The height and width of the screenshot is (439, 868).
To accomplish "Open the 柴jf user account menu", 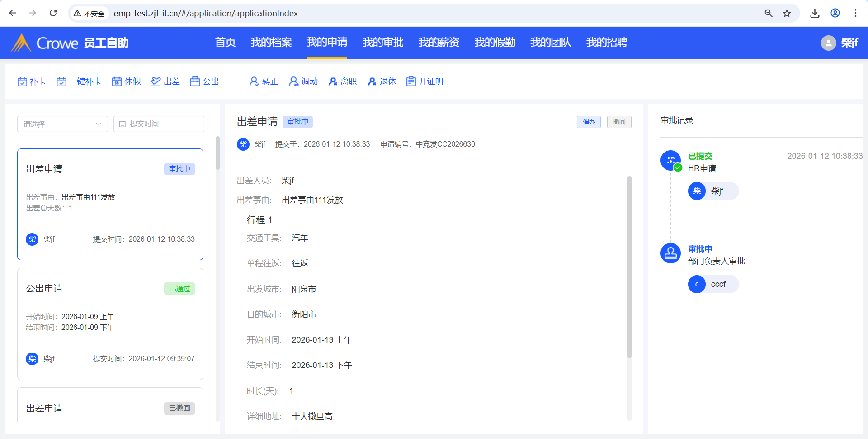I will click(x=839, y=43).
